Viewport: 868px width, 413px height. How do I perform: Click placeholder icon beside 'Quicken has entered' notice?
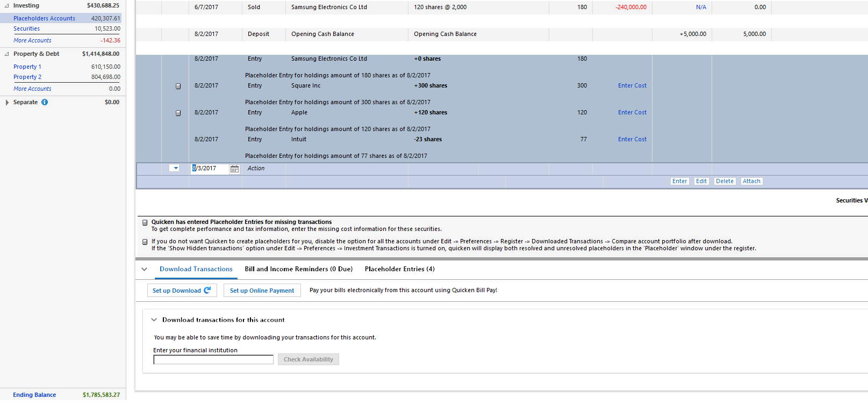point(145,222)
